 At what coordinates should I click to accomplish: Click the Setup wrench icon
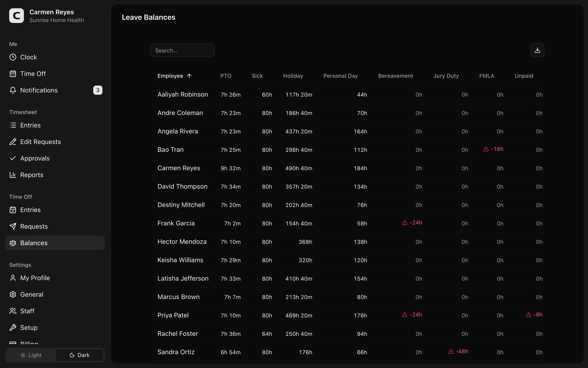coord(13,328)
